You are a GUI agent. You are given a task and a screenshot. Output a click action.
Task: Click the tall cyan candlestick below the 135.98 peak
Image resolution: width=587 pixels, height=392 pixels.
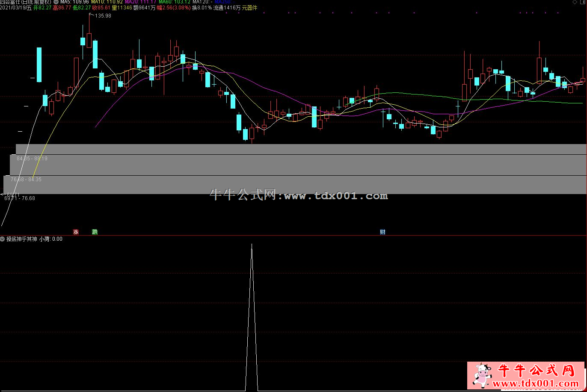[95, 55]
